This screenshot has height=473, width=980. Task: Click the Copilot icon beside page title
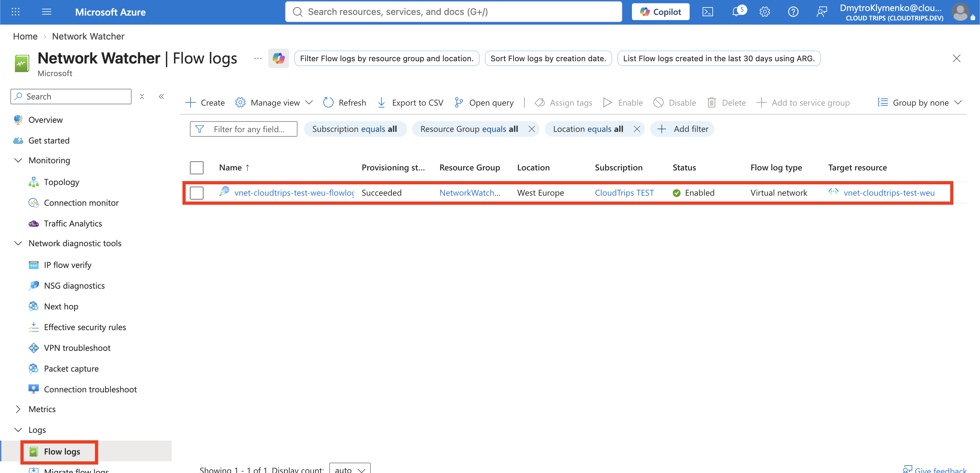[x=278, y=58]
